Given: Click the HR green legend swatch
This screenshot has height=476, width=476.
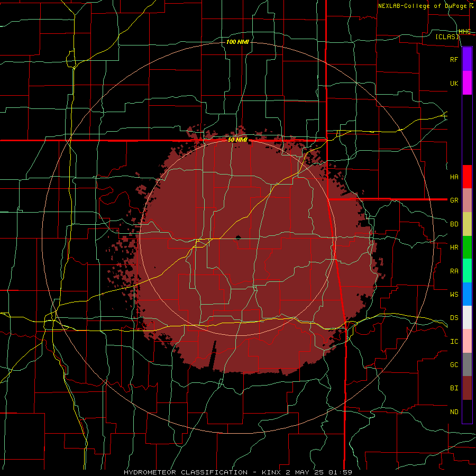Looking at the screenshot, I should [467, 248].
